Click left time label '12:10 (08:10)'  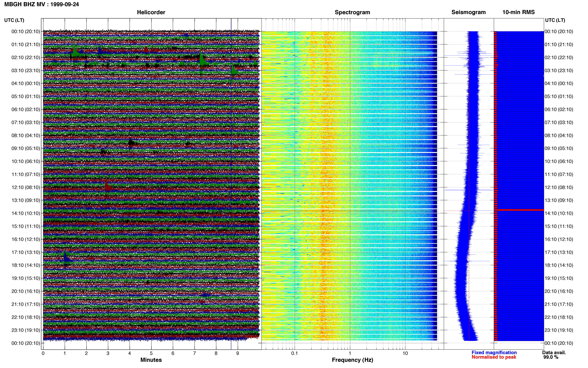[26, 187]
